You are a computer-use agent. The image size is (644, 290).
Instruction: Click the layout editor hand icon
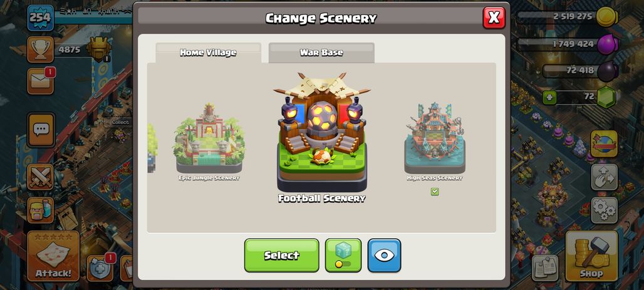(x=604, y=177)
